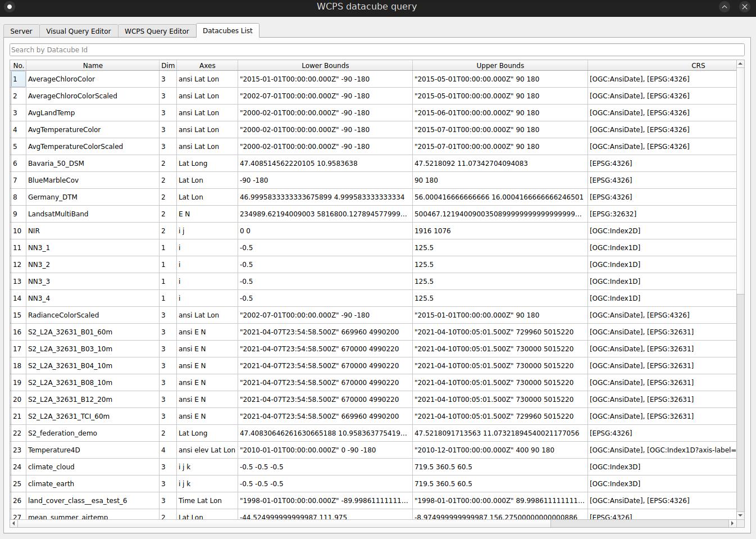This screenshot has height=539, width=756.
Task: Click the vertical scrollbar down arrow
Action: [740, 515]
